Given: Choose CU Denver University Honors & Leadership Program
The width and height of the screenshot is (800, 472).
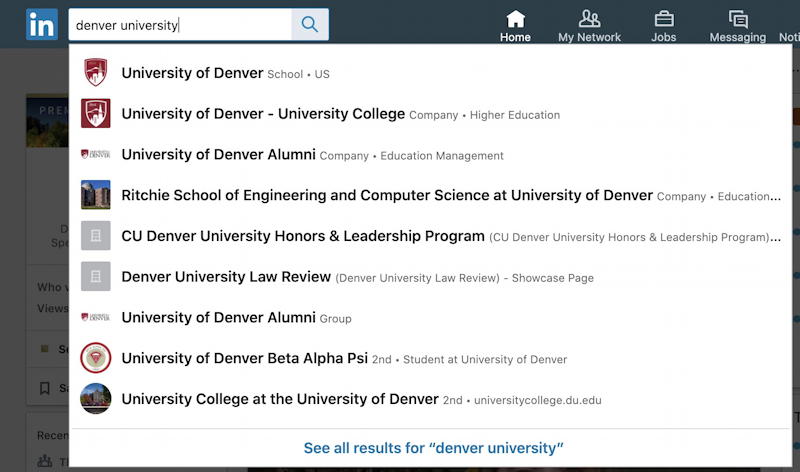Looking at the screenshot, I should click(431, 236).
